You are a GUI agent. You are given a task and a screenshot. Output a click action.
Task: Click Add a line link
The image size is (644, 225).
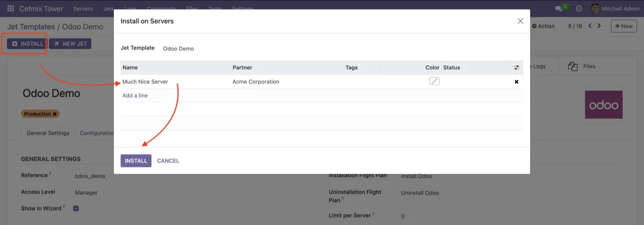pos(135,95)
